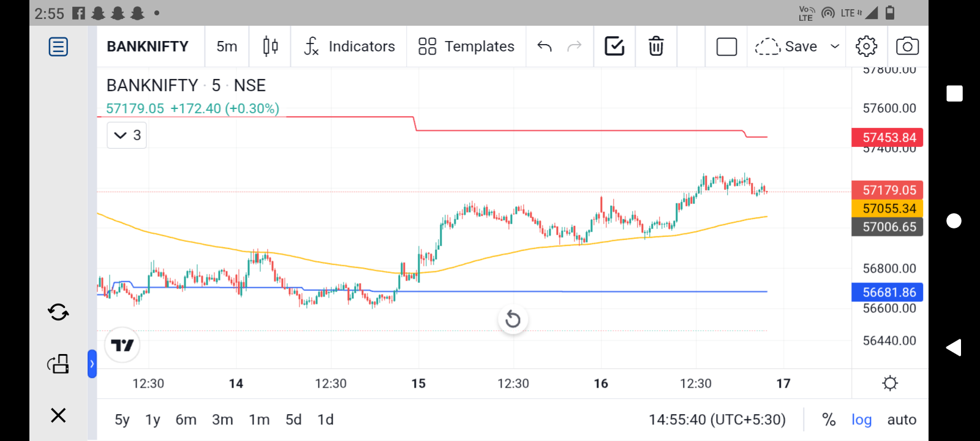
Task: Set range to 5d
Action: [x=293, y=420]
